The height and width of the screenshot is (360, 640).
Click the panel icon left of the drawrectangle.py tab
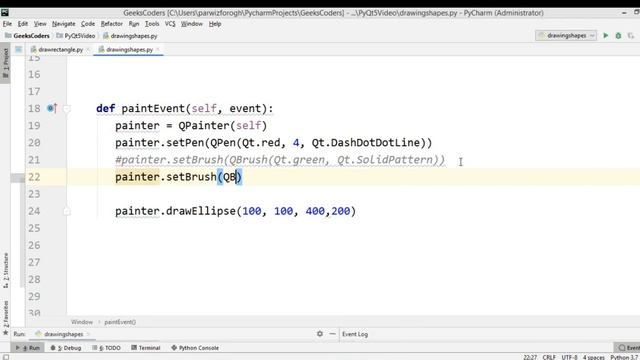pyautogui.click(x=18, y=49)
